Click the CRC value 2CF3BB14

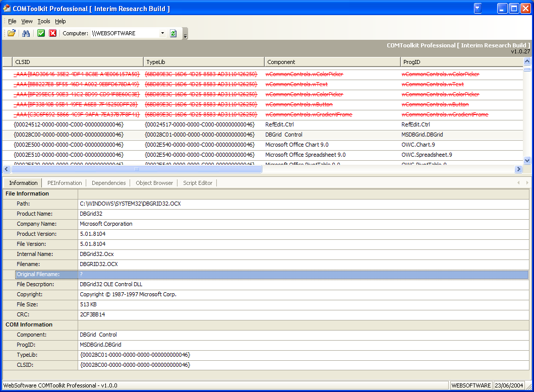coord(303,315)
